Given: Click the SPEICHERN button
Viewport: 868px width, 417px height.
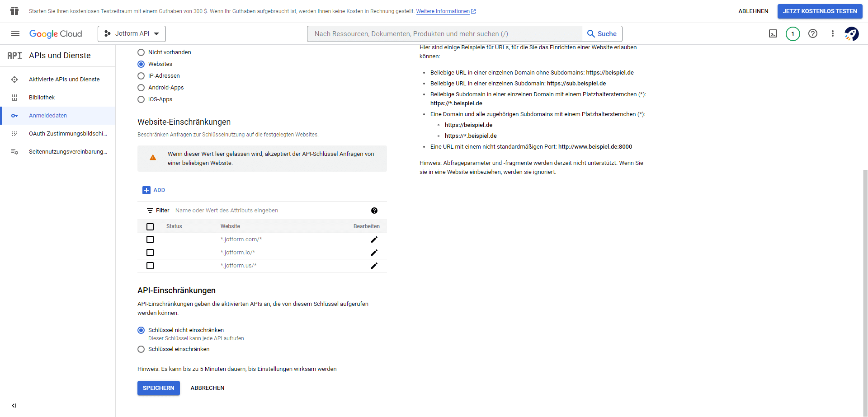Looking at the screenshot, I should tap(158, 388).
